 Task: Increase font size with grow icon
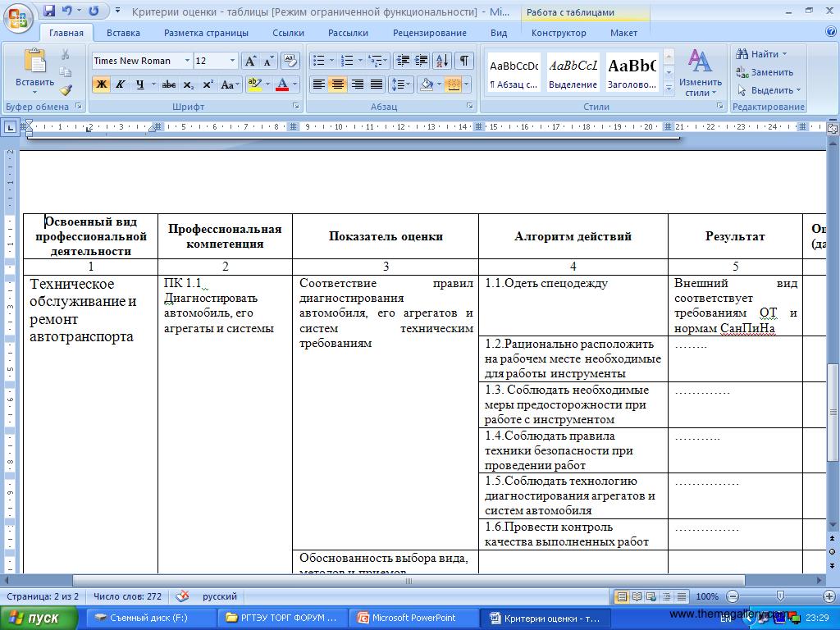(x=250, y=61)
